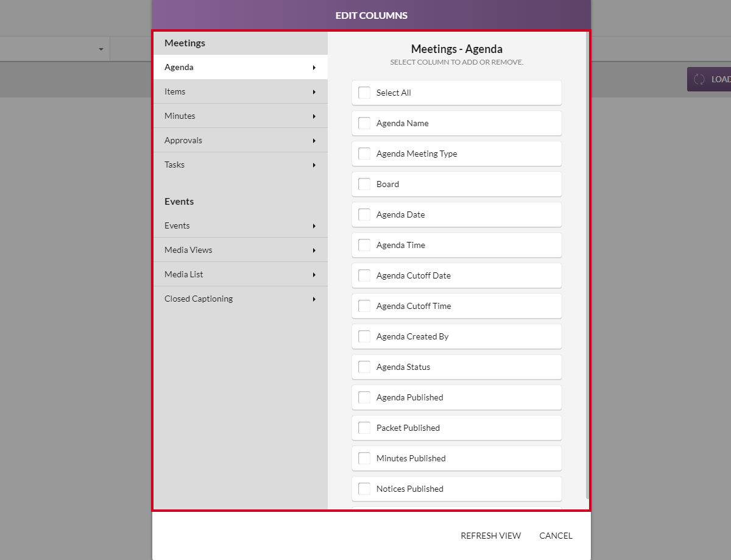Expand the Minutes category arrow

click(314, 116)
